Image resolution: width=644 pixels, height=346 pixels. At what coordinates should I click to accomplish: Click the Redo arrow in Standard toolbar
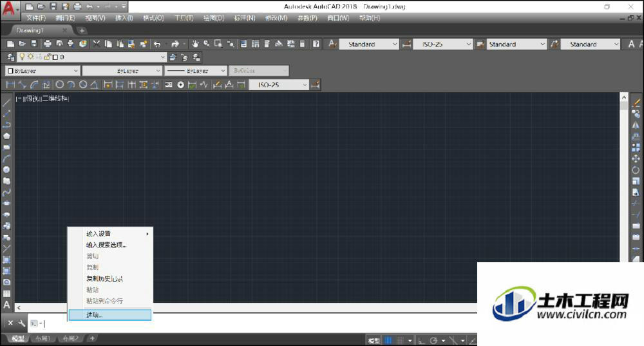click(x=175, y=44)
